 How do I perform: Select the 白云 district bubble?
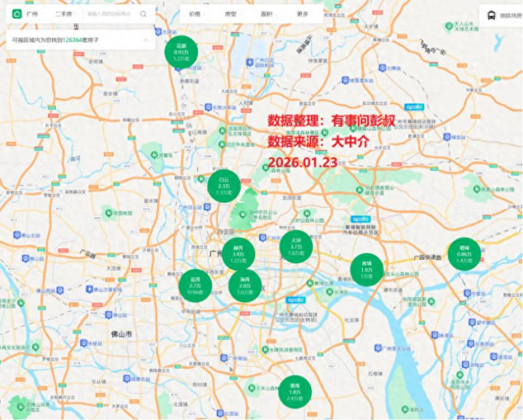224,186
